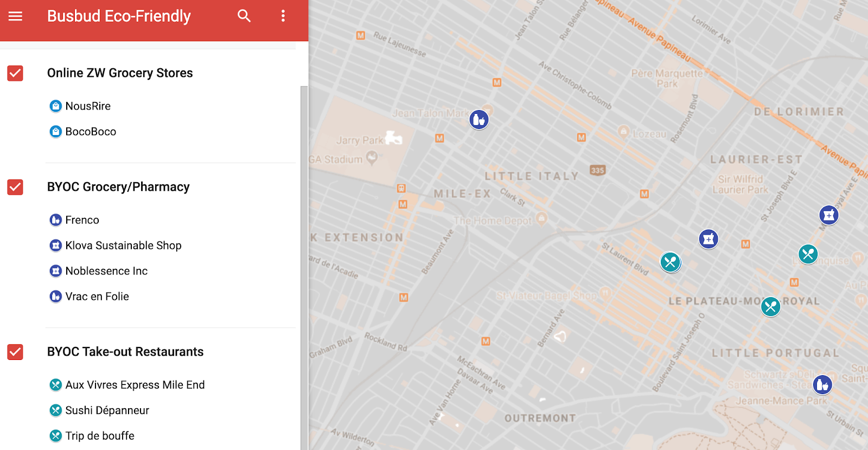
Task: Select Noblessence Inc entry
Action: click(x=106, y=271)
